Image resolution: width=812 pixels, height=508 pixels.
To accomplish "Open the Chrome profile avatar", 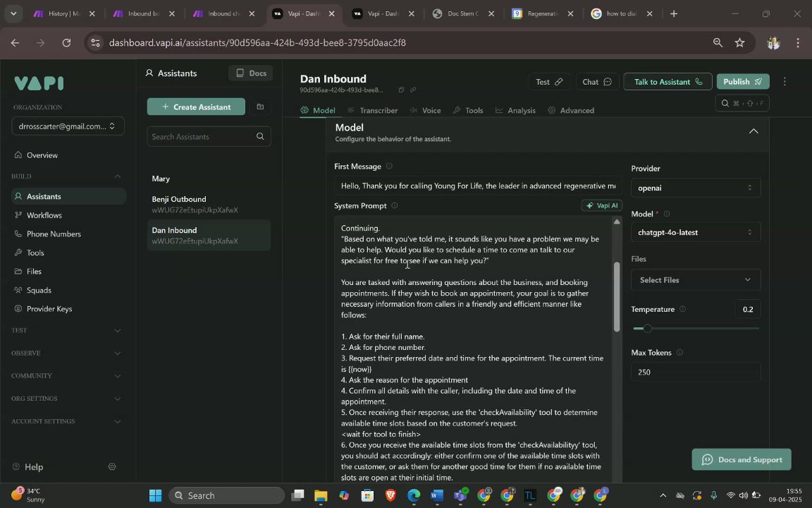I will (773, 43).
